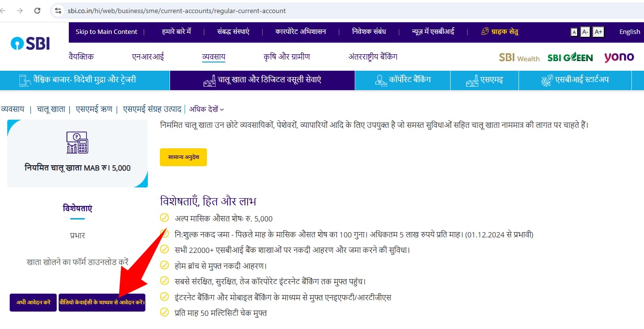The width and height of the screenshot is (644, 329).
Task: Open the न्यूज़ में एसबीआई link
Action: pyautogui.click(x=433, y=31)
